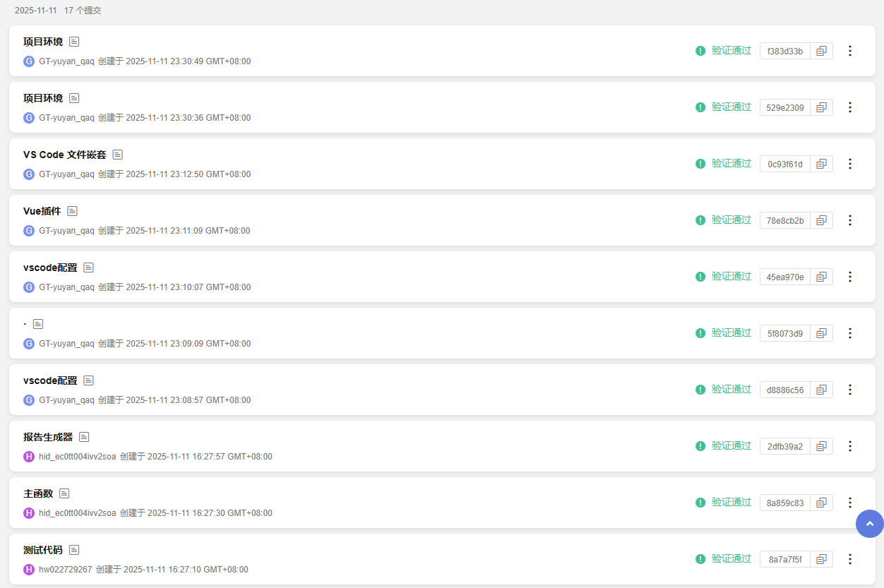Show description icon for 报告生成器 commit
This screenshot has width=884, height=588.
pos(84,437)
